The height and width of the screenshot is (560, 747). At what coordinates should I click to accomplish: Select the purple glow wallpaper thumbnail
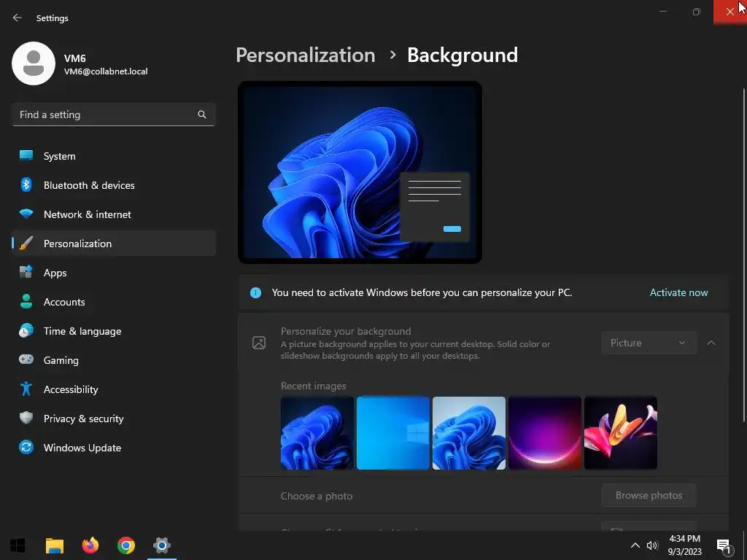coord(544,433)
